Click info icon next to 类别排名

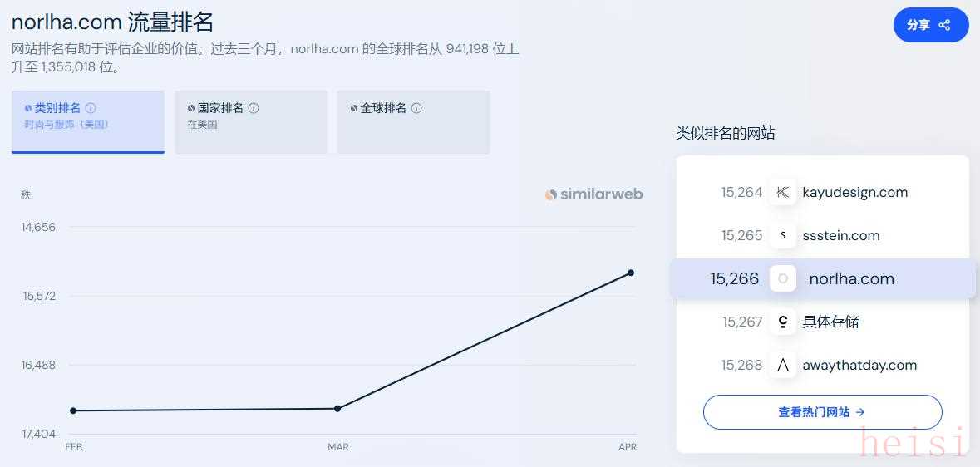[91, 108]
